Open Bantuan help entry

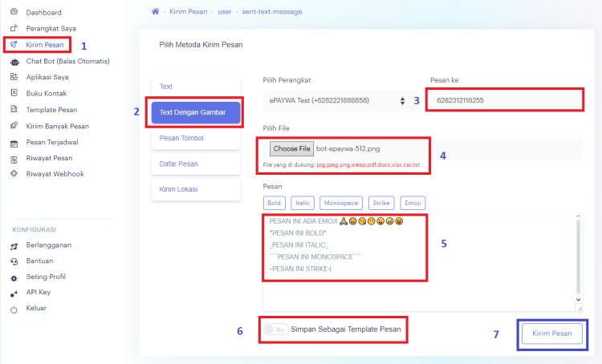tap(39, 261)
